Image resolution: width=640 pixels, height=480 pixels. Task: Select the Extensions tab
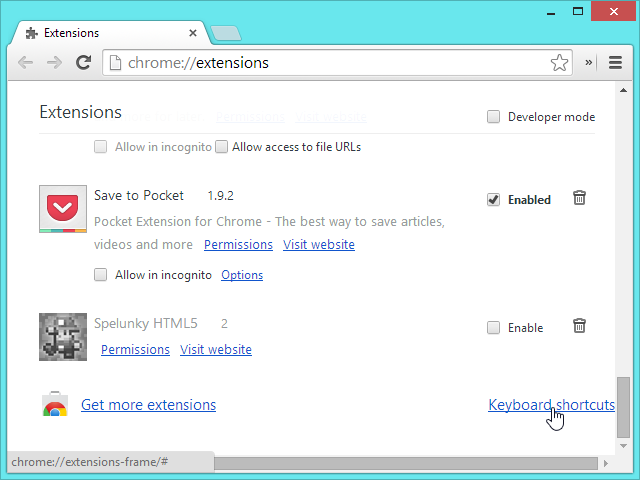(110, 33)
